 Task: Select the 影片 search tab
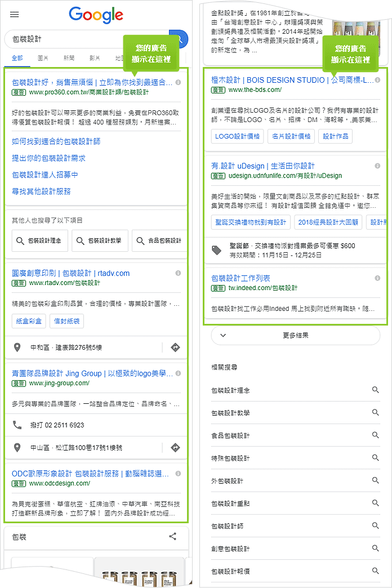[95, 58]
